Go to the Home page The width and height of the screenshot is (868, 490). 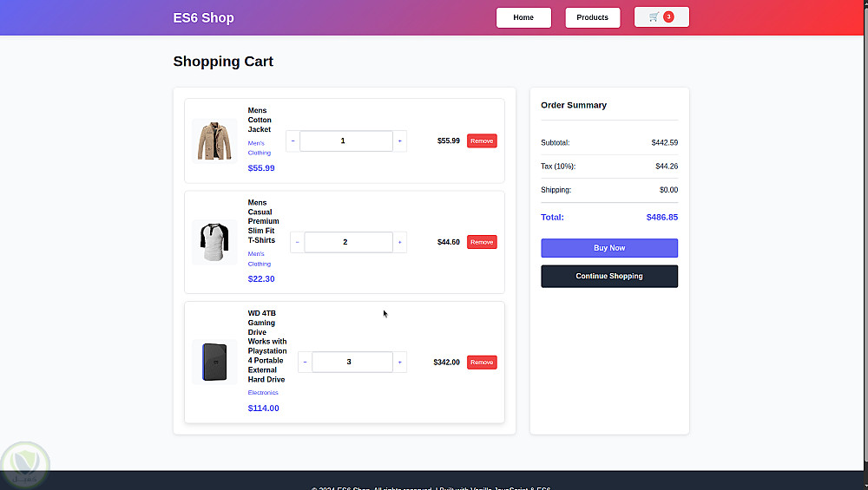[523, 17]
